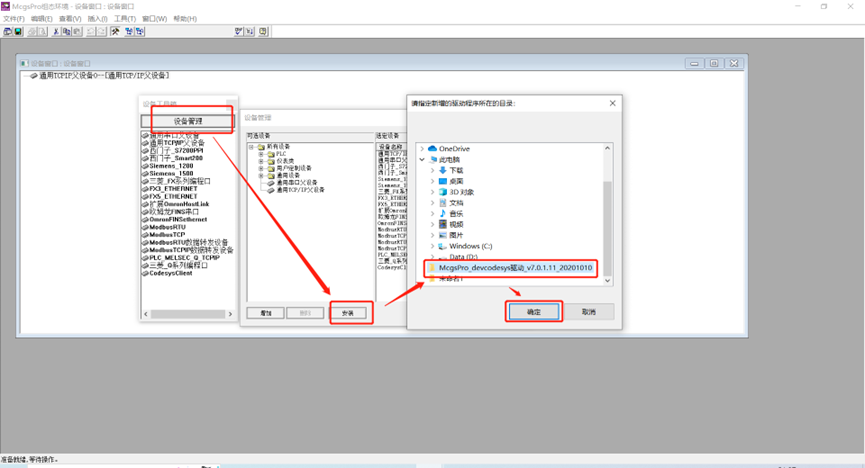Select 通用TCPIP父设备0 in device window
The width and height of the screenshot is (865, 468).
pos(99,76)
